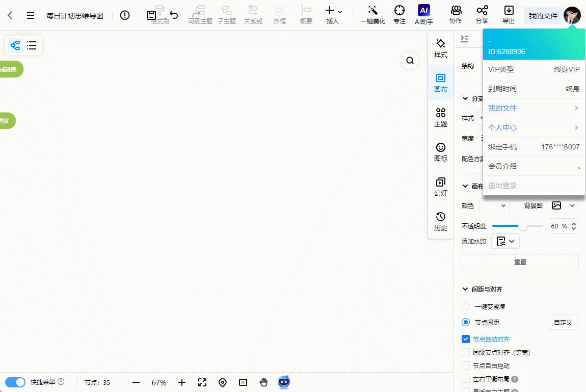Open the canvas search magnifier
The height and width of the screenshot is (392, 586).
point(410,61)
